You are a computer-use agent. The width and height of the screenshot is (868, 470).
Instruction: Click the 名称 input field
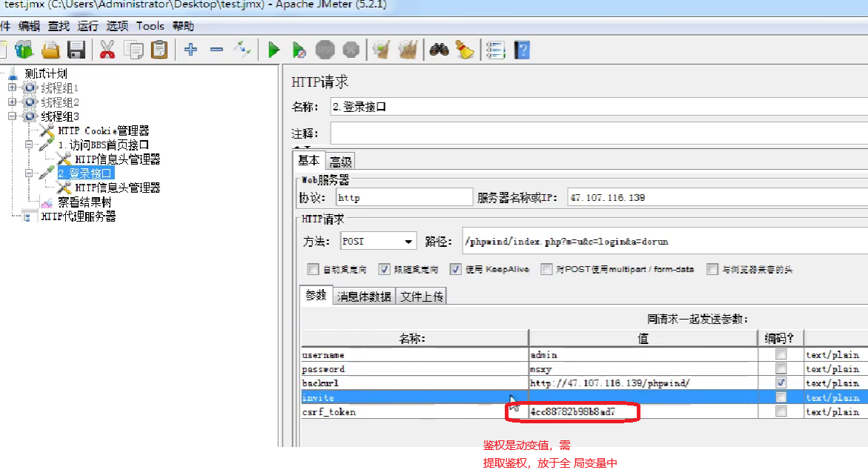(x=599, y=107)
